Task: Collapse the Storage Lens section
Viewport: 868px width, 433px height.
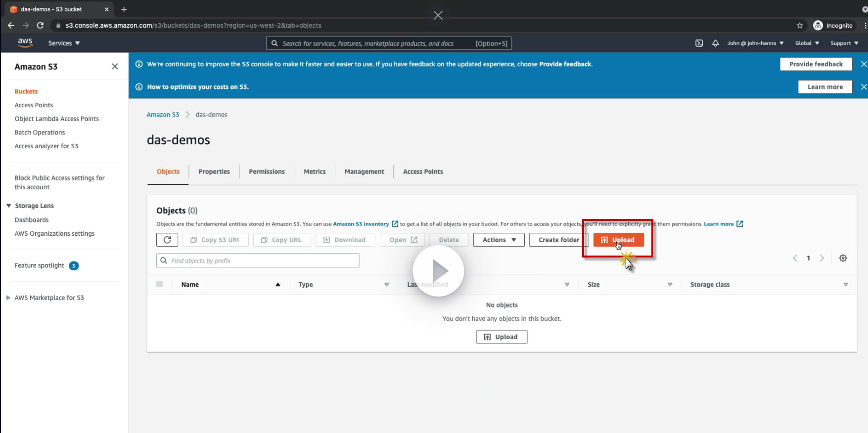Action: 8,206
